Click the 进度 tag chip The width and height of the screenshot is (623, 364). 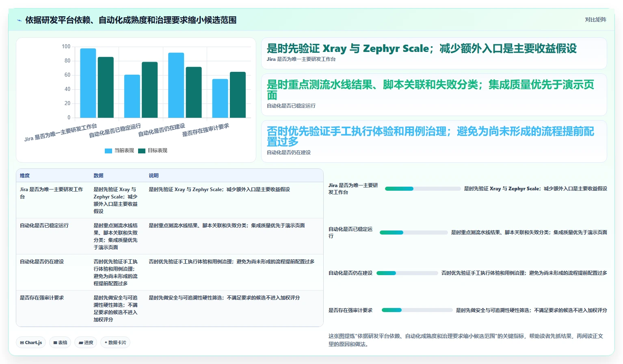coord(86,342)
